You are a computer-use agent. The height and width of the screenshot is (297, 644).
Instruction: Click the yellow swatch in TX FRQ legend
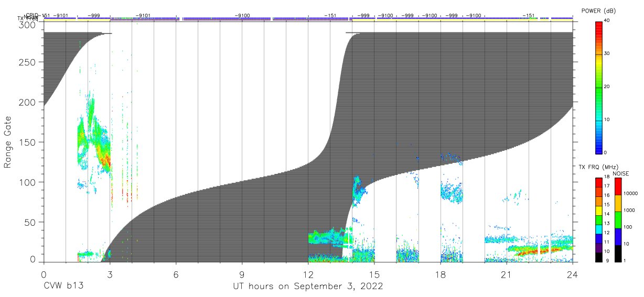click(x=598, y=211)
